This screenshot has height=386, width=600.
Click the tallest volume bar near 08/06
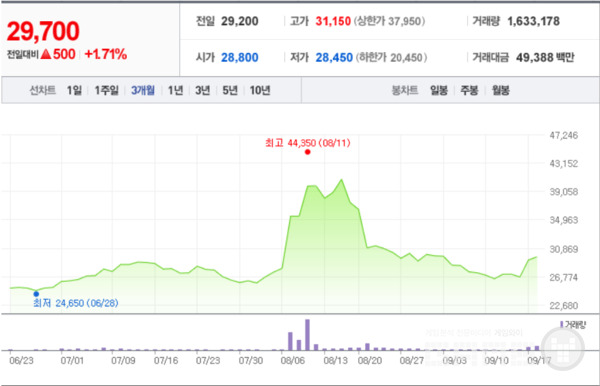point(307,335)
